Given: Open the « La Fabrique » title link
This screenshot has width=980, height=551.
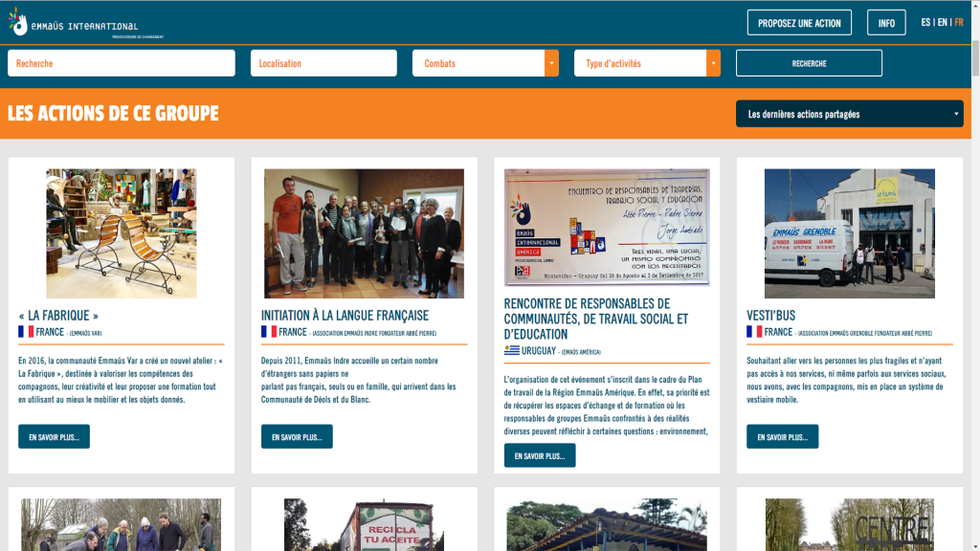Looking at the screenshot, I should click(x=58, y=316).
